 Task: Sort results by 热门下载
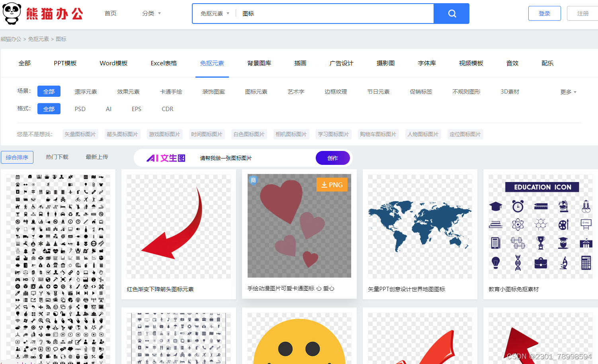[57, 157]
